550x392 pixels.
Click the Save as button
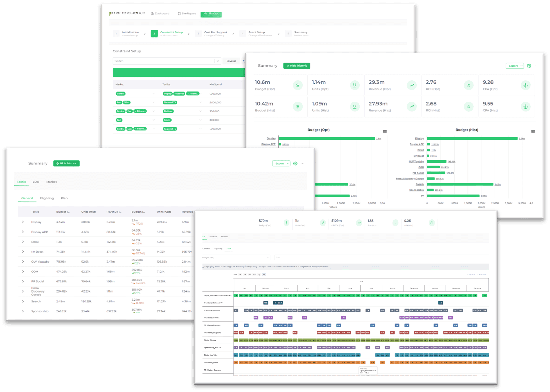(x=231, y=61)
